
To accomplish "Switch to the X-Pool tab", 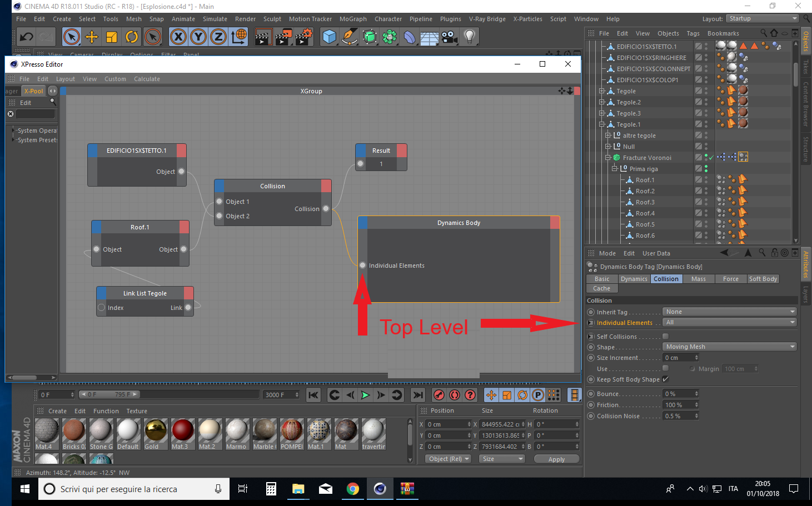I will click(x=33, y=91).
